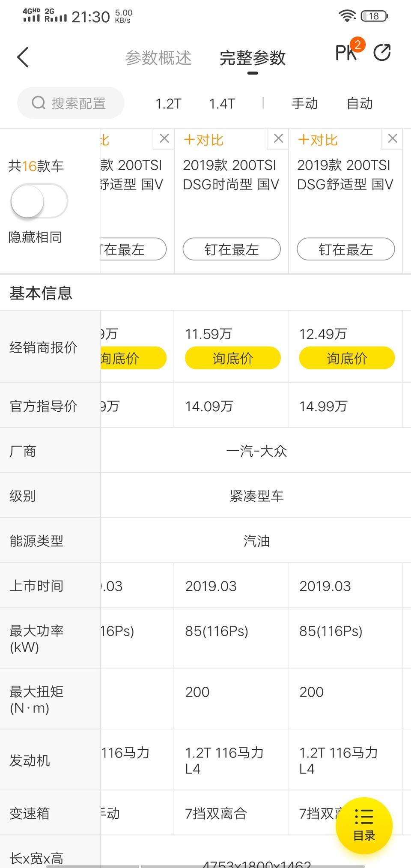The image size is (411, 868).
Task: Tap the share icon
Action: pos(382,52)
